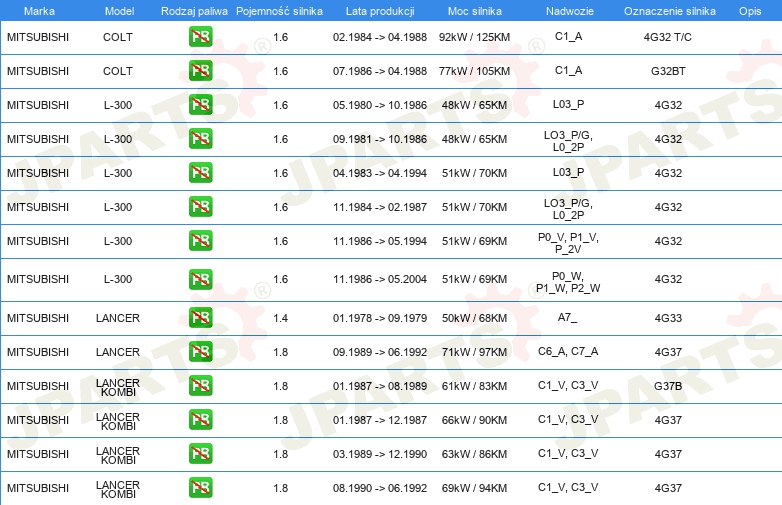Click the Rodzaj paliwa column header
Viewport: 782px width, 505px height.
[x=194, y=11]
